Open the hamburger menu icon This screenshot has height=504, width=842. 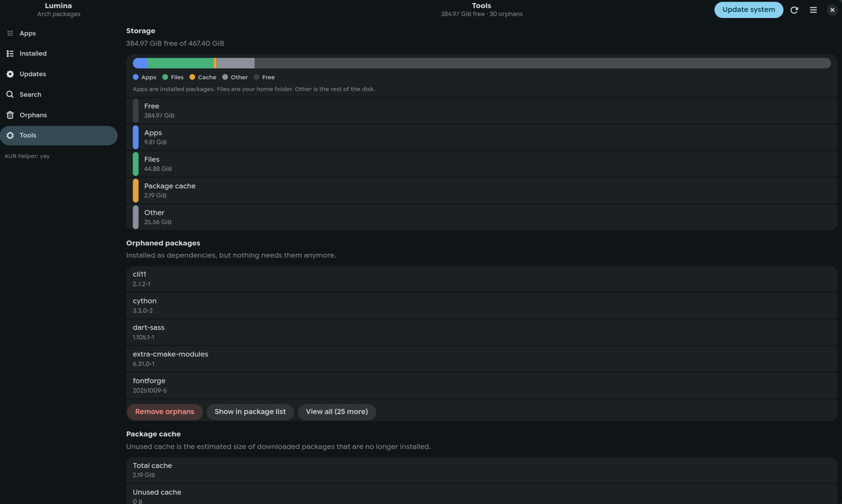(813, 10)
